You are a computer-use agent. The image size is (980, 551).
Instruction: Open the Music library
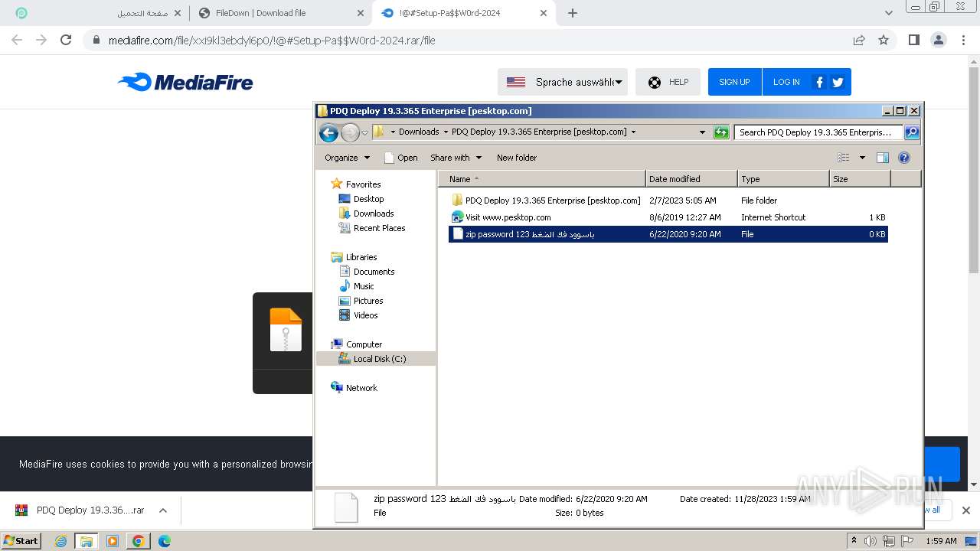(364, 286)
